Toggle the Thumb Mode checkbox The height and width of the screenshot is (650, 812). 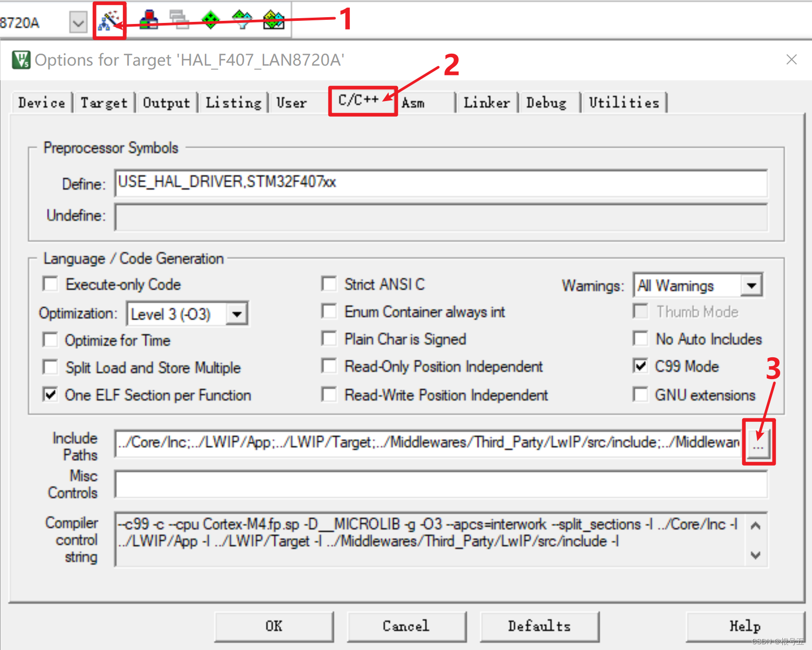[640, 311]
